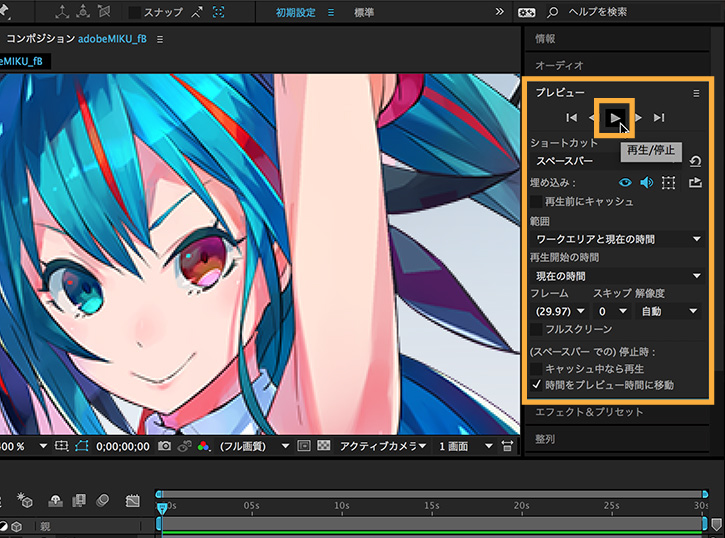
Task: Toggle the transparency grid icon
Action: click(x=324, y=446)
